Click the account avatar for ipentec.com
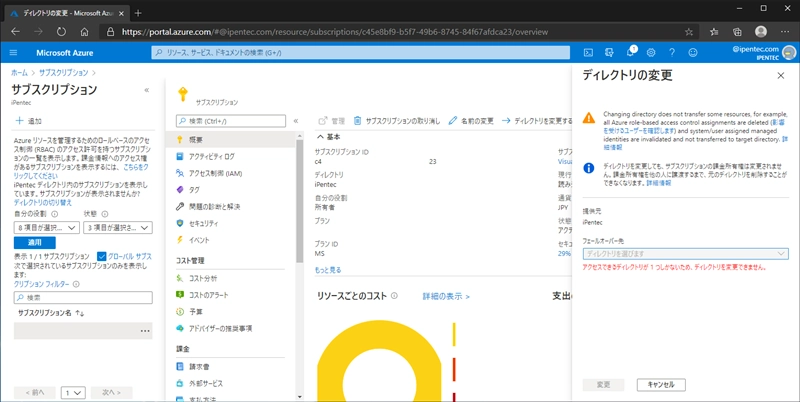Image resolution: width=800 pixels, height=402 pixels. click(789, 53)
